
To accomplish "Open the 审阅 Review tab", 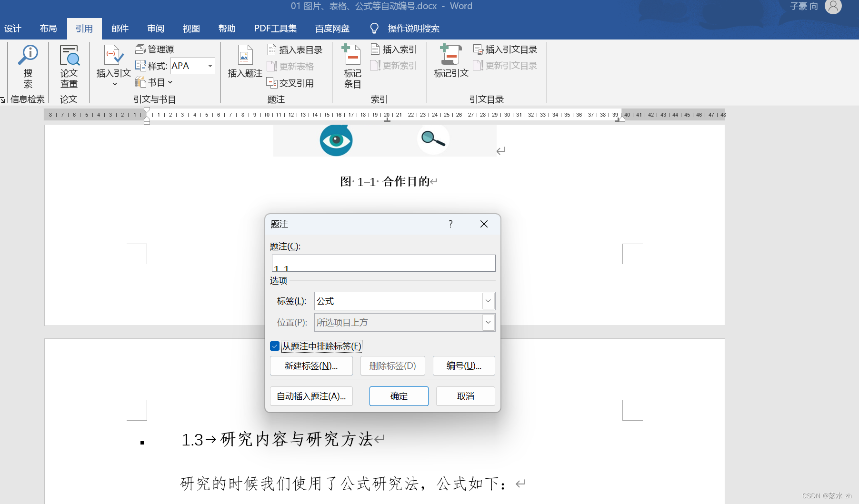I will (x=156, y=29).
